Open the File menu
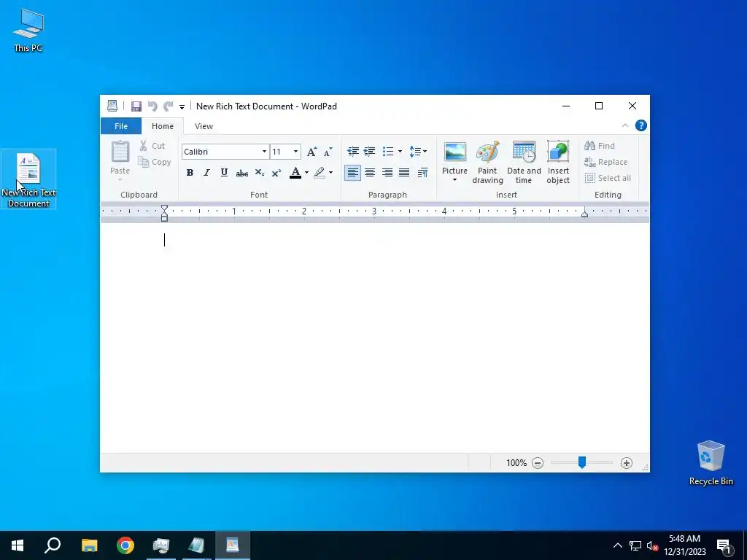The width and height of the screenshot is (747, 560). pyautogui.click(x=121, y=126)
